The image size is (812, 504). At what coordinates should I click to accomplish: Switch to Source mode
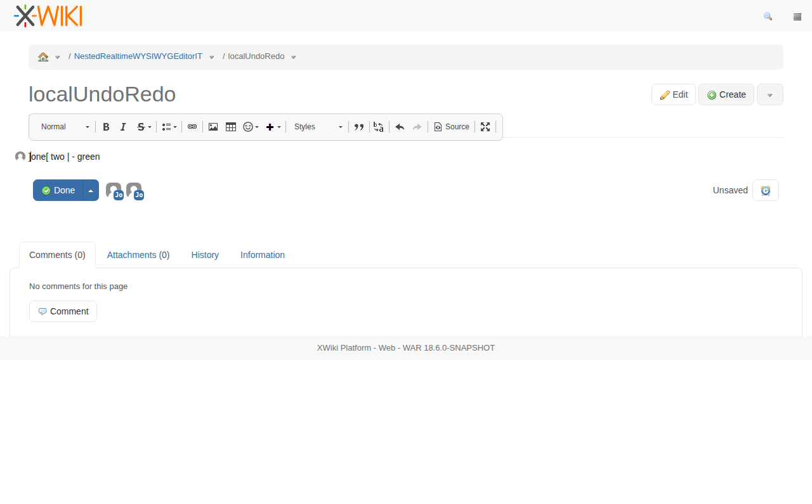(452, 127)
